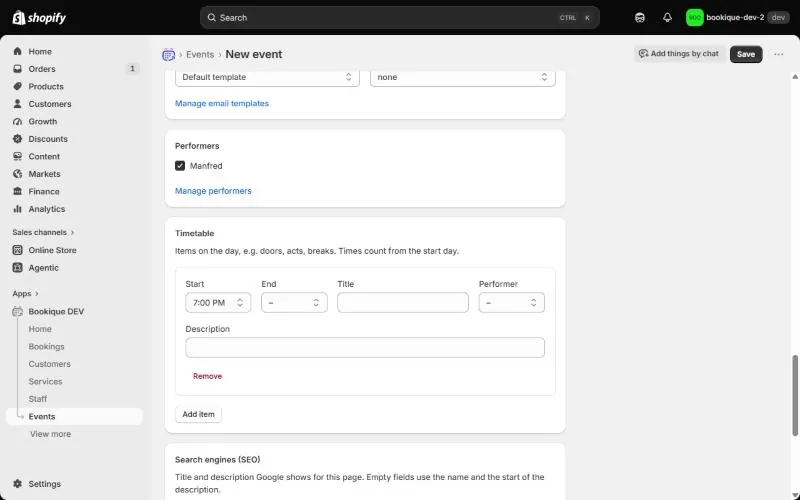
Task: Open Manage performers link
Action: click(213, 191)
